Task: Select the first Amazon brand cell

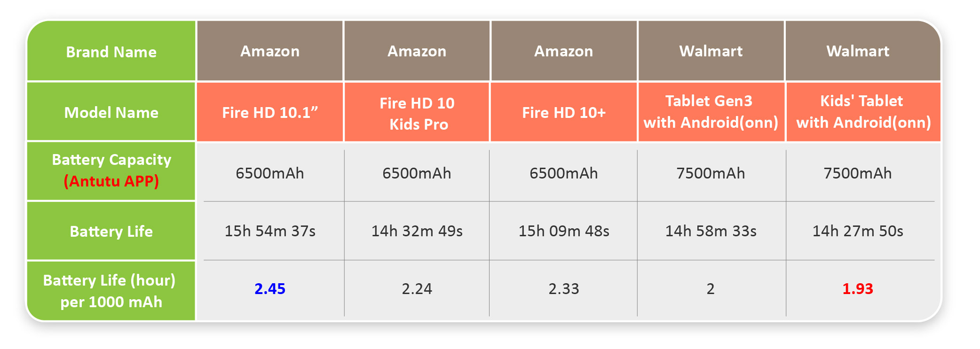Action: (270, 51)
